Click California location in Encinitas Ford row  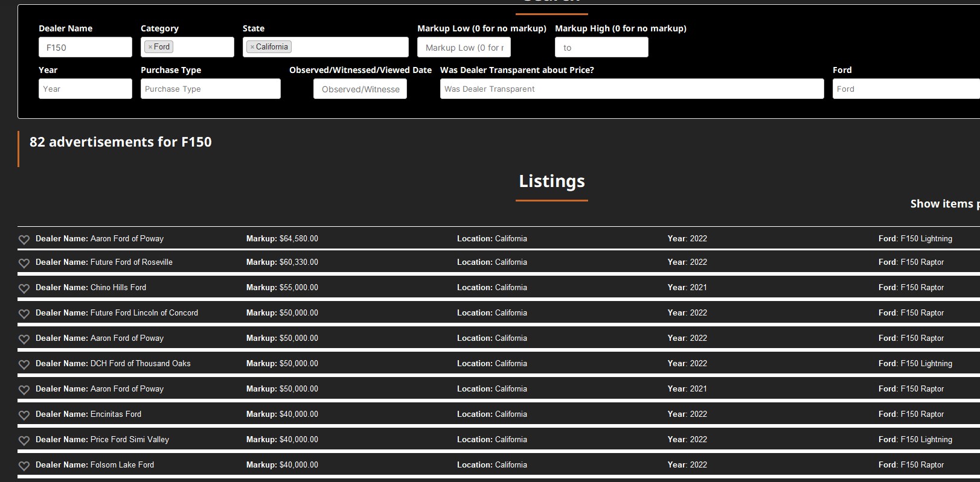coord(511,414)
